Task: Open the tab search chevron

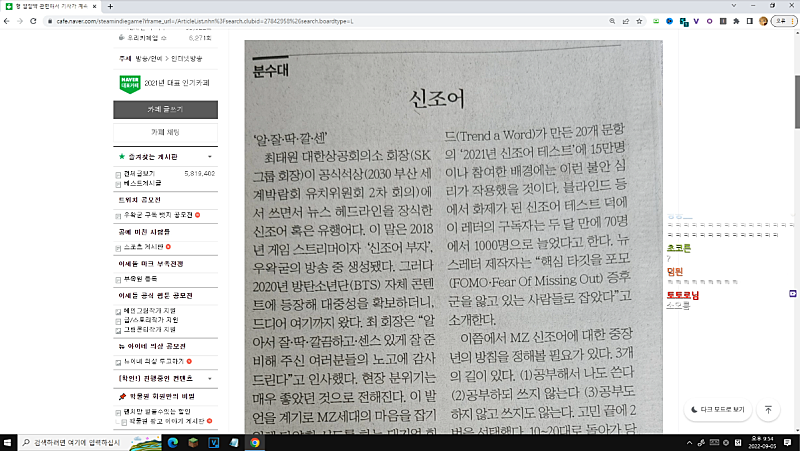Action: click(734, 6)
